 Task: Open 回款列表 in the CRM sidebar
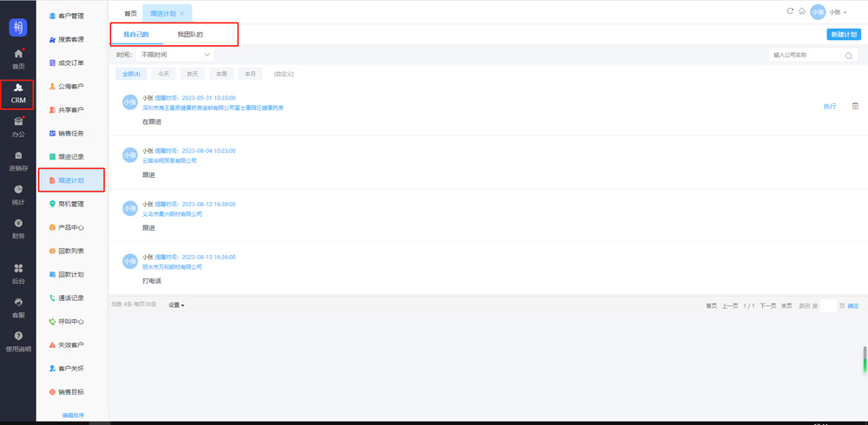67,252
